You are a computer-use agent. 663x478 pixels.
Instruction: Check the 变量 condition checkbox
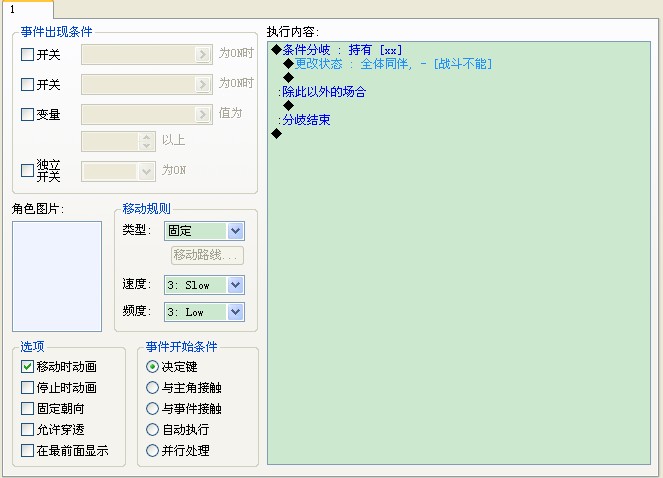[x=27, y=114]
